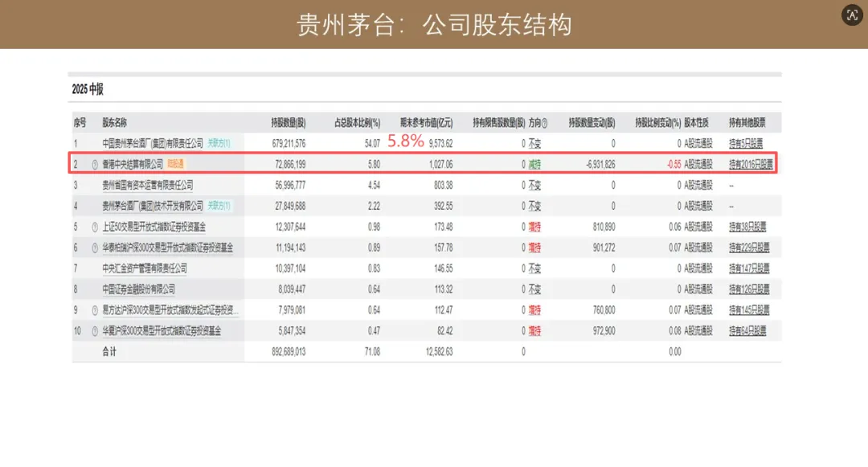Screen dimensions: 868x467
Task: Click info icon beside 上证50交易型开放式指数证券投资基金
Action: [x=95, y=227]
